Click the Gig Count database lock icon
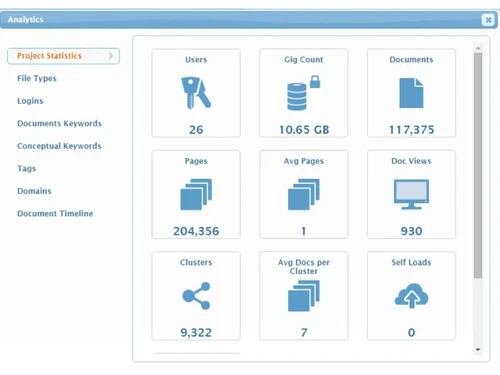The height and width of the screenshot is (375, 500). point(304,93)
